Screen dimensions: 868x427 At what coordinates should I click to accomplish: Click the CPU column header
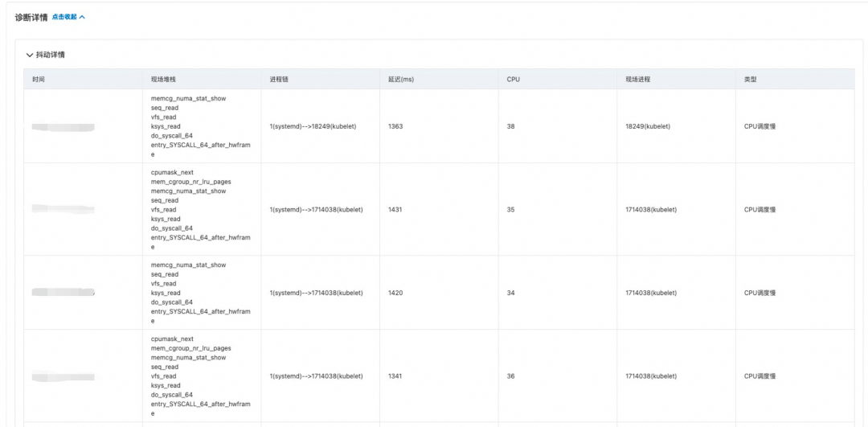(x=513, y=79)
